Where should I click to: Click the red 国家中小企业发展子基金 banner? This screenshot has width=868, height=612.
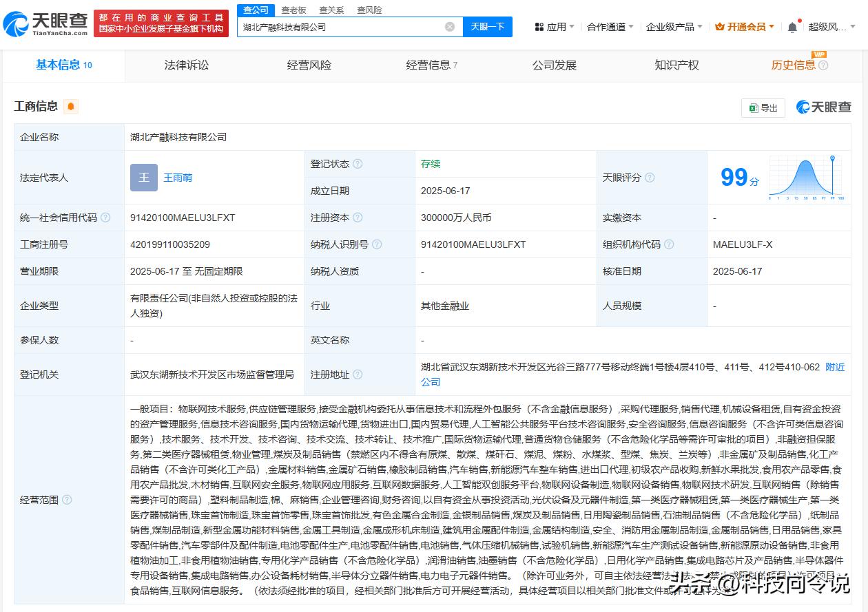pyautogui.click(x=161, y=23)
